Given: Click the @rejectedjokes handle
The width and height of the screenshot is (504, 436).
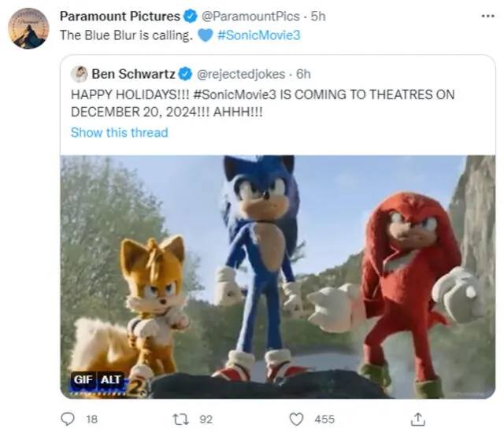Looking at the screenshot, I should click(242, 74).
